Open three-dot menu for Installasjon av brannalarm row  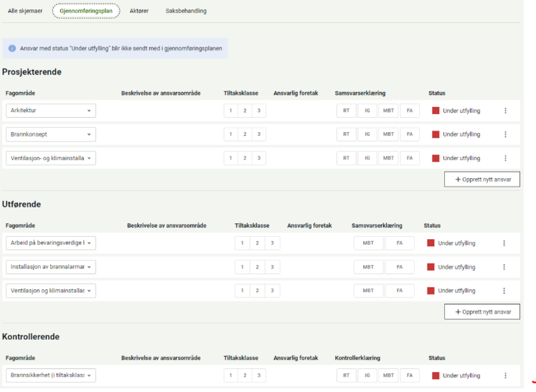click(x=504, y=267)
